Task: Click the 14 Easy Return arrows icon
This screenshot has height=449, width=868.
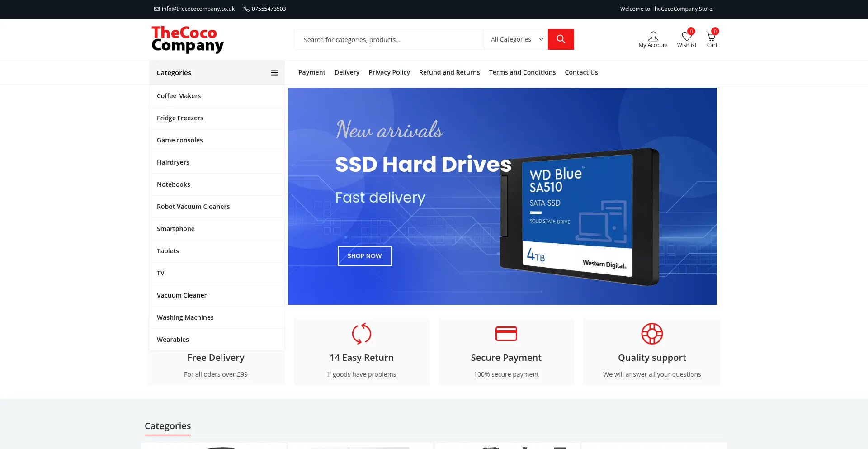Action: [362, 334]
